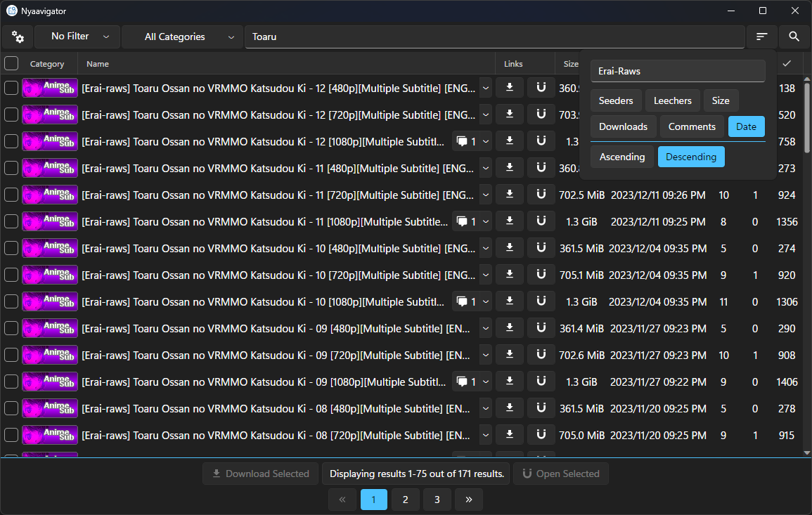
Task: Sort by Leechers
Action: coord(672,100)
